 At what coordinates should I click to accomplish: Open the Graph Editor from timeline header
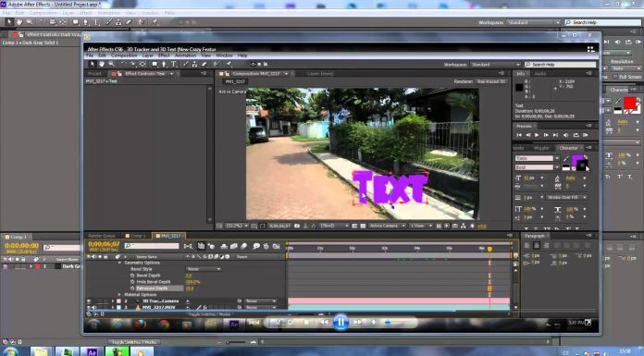pyautogui.click(x=277, y=246)
